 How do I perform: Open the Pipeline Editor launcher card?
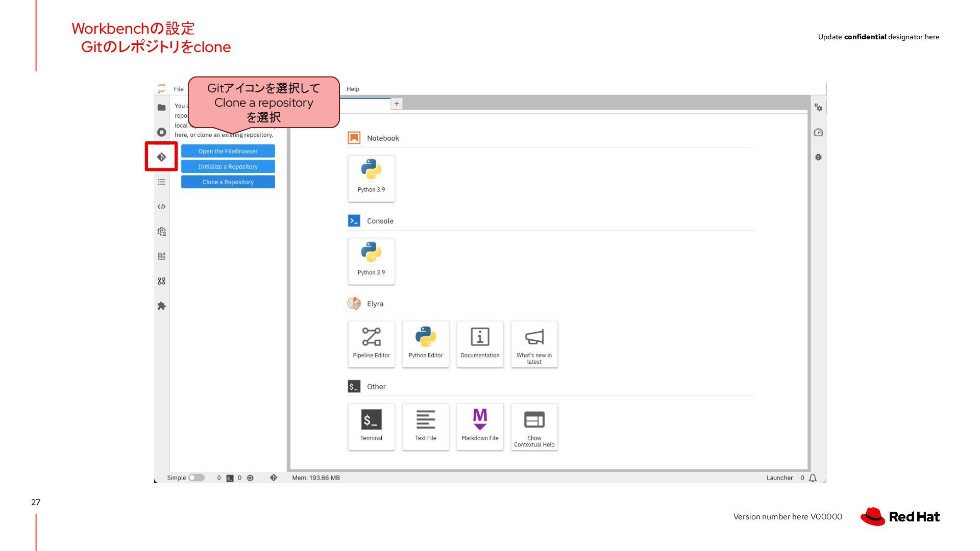(371, 344)
